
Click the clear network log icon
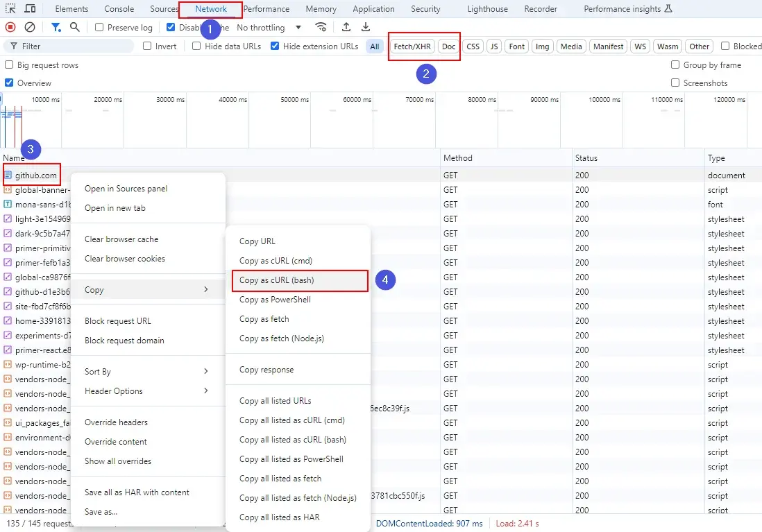click(x=30, y=27)
